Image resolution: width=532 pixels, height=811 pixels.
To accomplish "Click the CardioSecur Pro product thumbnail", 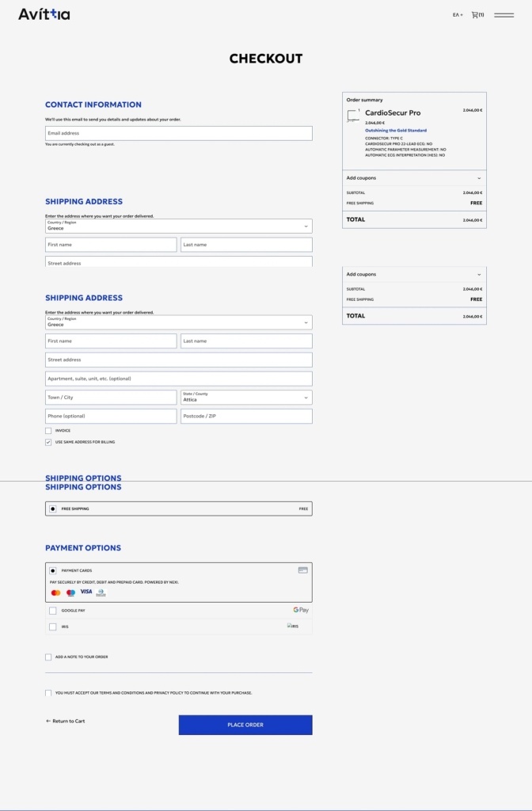I will pos(353,116).
